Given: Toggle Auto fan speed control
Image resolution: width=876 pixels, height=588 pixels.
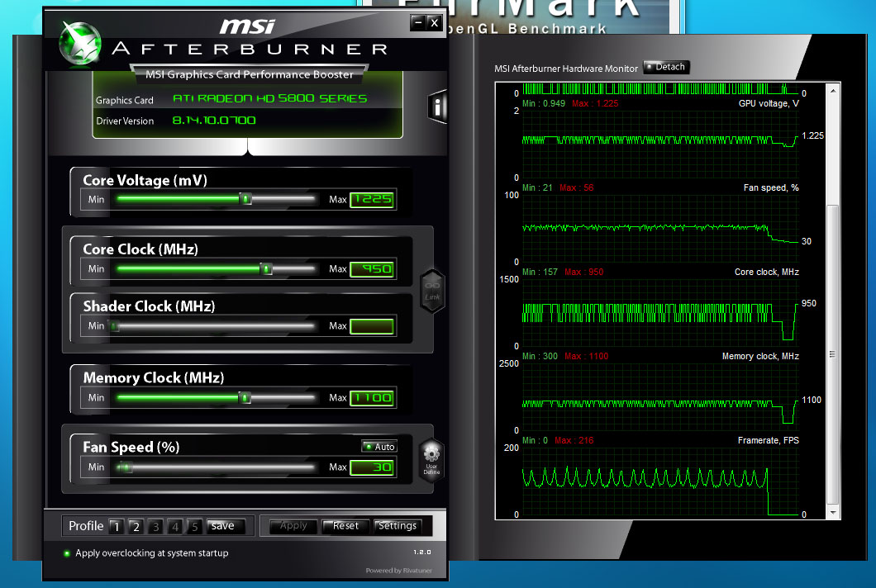Looking at the screenshot, I should (x=379, y=447).
